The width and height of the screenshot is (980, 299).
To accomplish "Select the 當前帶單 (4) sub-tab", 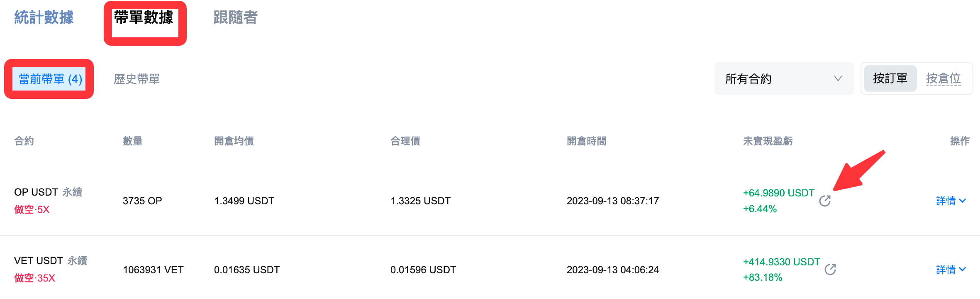I will (50, 79).
